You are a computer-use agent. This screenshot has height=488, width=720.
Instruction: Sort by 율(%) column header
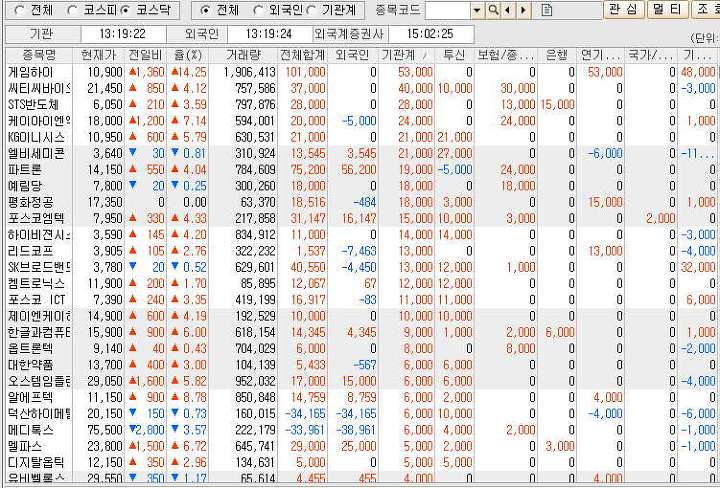coord(187,55)
